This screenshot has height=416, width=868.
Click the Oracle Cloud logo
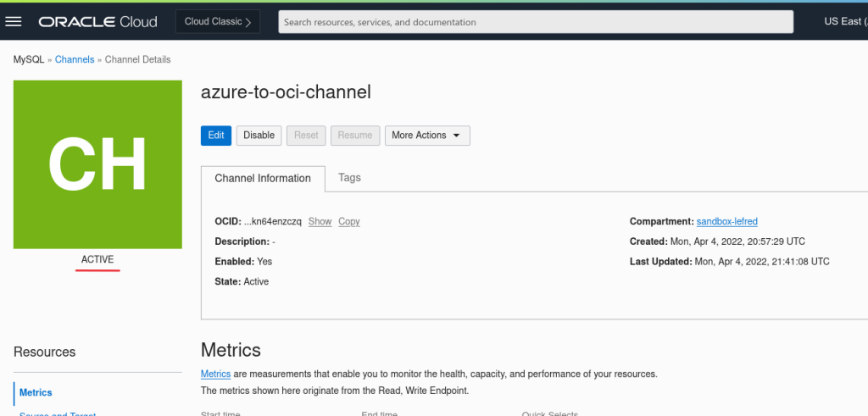97,21
